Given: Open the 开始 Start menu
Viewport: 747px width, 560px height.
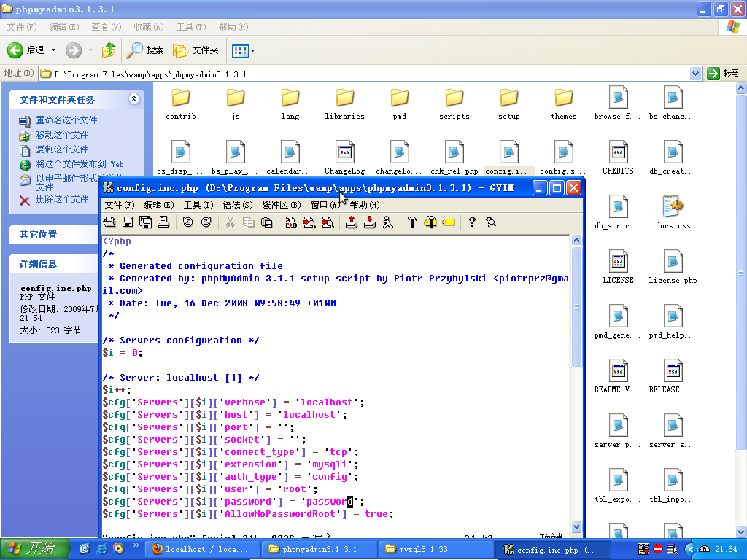Looking at the screenshot, I should coord(35,549).
